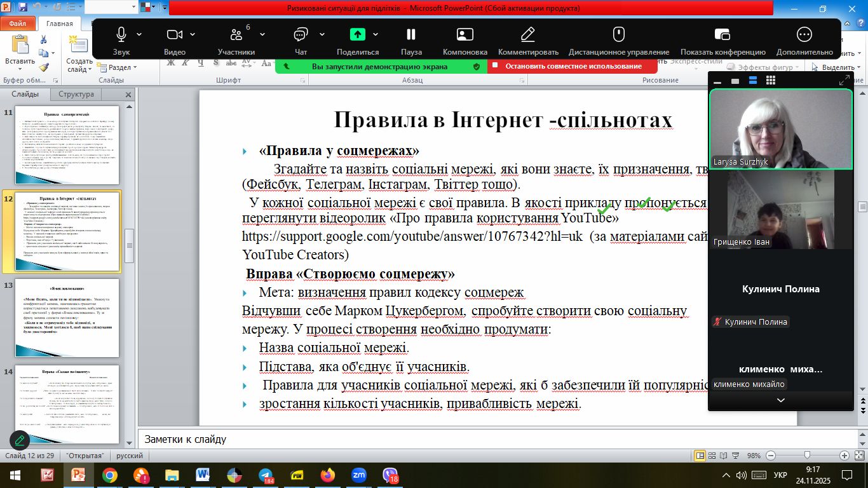
Task: Expand audio options arrow next to Звук
Action: pyautogui.click(x=139, y=34)
